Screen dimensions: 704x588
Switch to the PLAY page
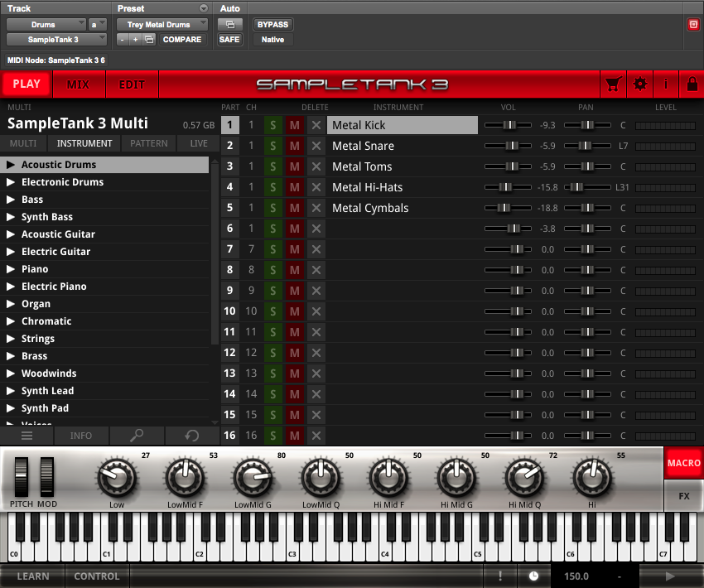[x=27, y=84]
